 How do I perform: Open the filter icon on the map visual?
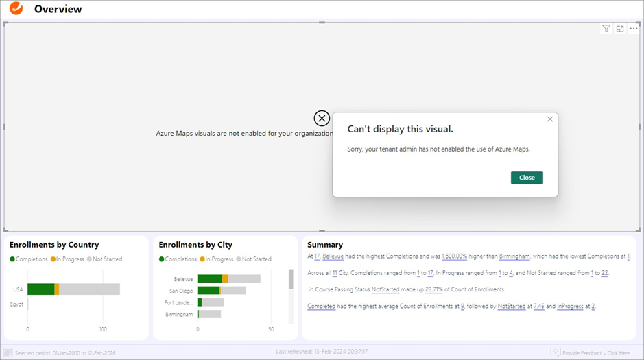606,29
